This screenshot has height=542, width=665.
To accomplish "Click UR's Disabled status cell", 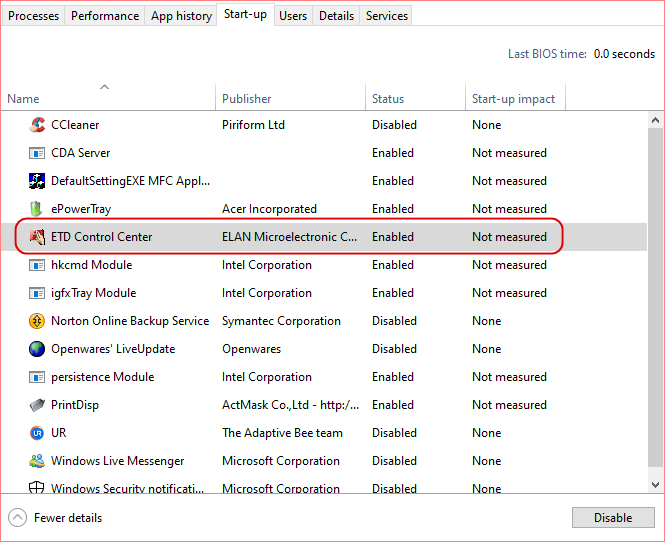I will [394, 433].
